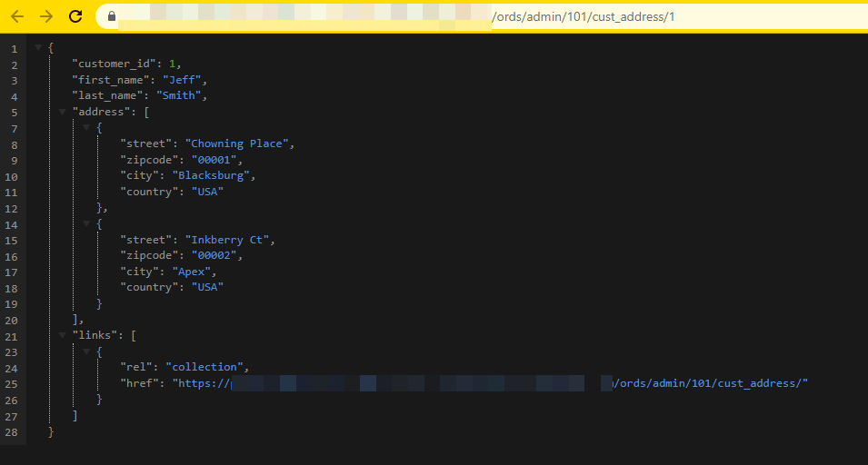Select the "USA" value on line 11
868x465 pixels.
tap(207, 192)
